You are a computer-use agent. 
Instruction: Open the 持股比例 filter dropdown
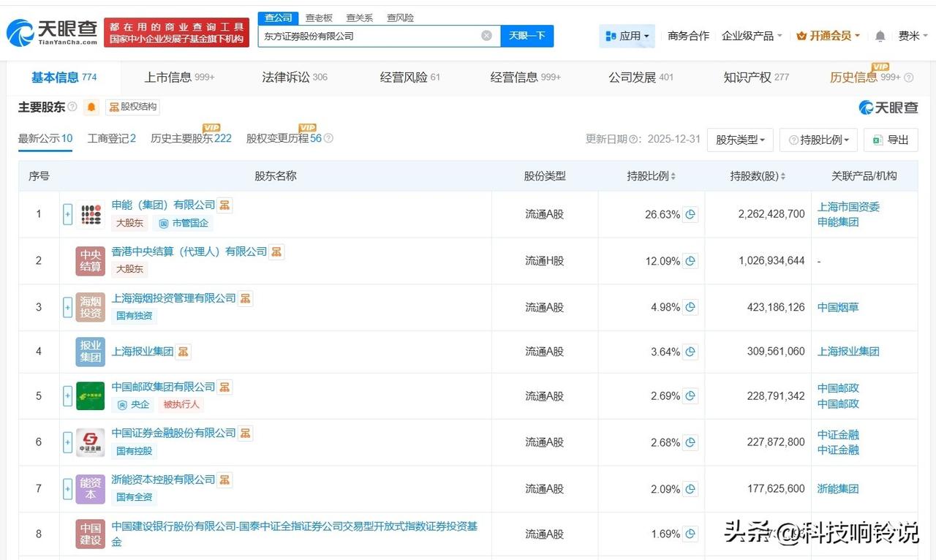point(818,140)
